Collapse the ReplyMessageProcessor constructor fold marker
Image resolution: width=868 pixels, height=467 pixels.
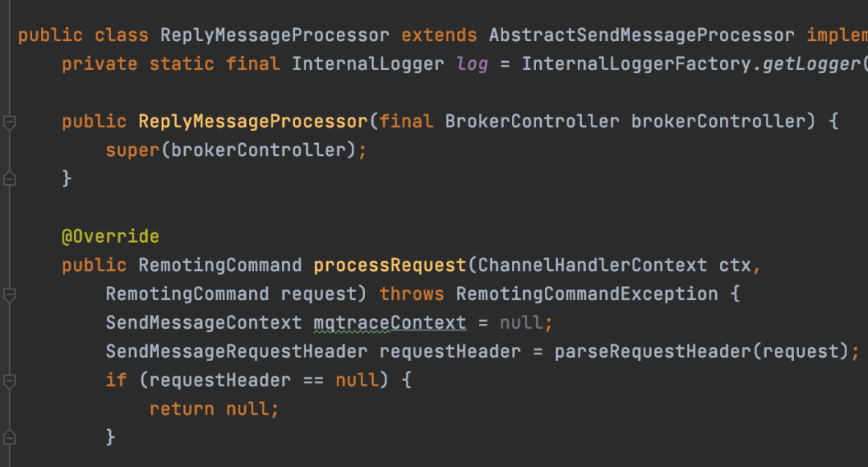[x=10, y=121]
